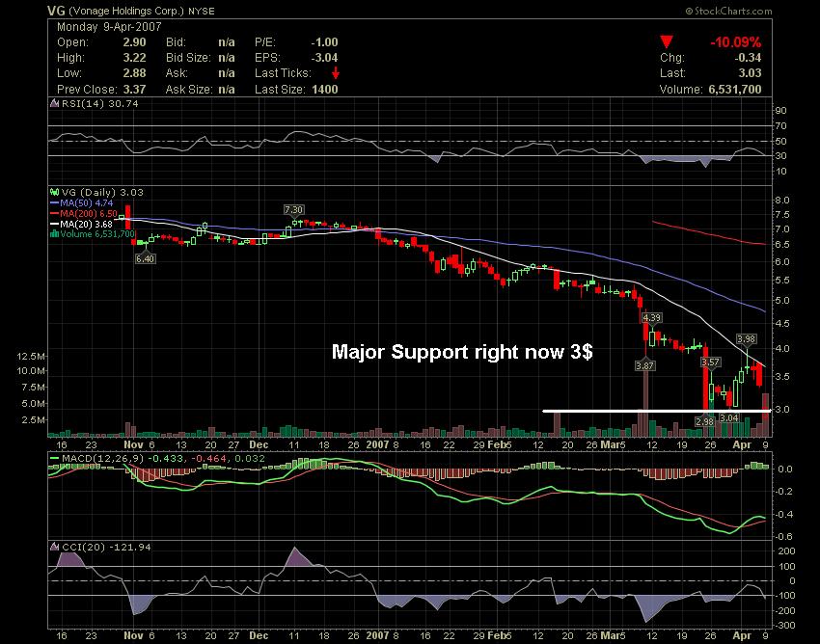Image resolution: width=820 pixels, height=644 pixels.
Task: Click the 8.0 price scale label
Action: click(x=782, y=201)
